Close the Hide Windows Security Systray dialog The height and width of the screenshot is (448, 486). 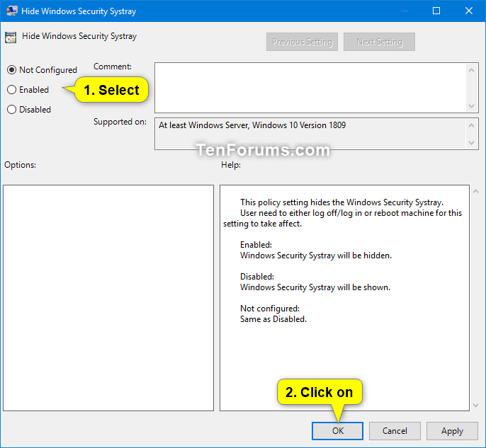tap(469, 11)
